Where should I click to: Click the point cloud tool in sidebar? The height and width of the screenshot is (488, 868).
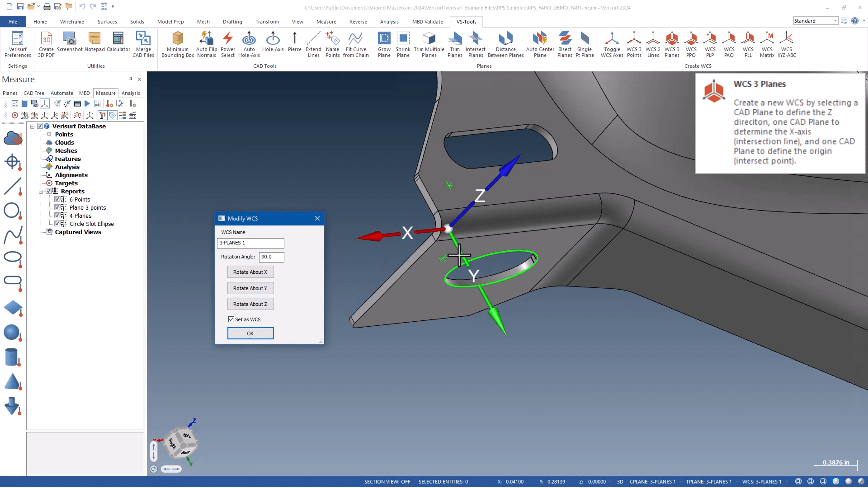click(12, 138)
